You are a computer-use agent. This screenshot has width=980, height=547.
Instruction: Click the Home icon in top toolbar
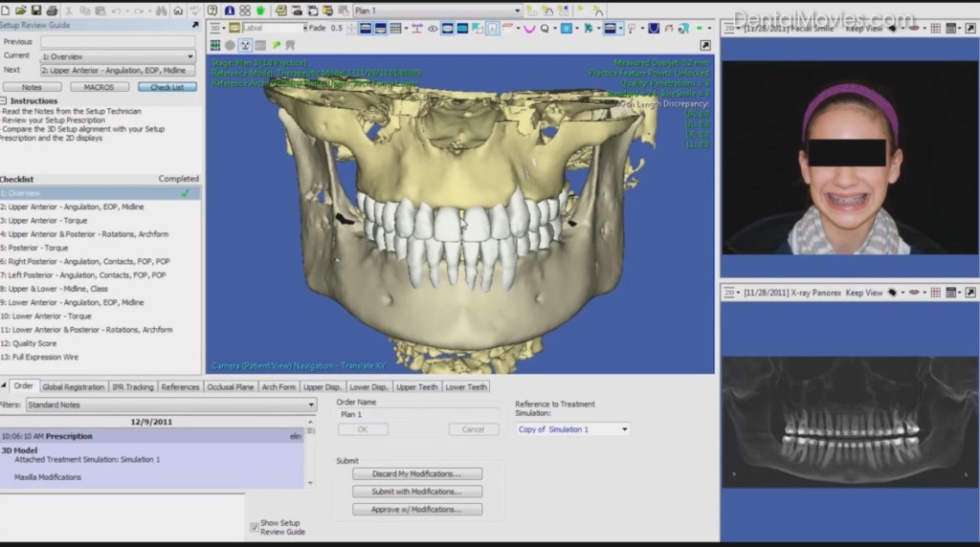pyautogui.click(x=178, y=11)
